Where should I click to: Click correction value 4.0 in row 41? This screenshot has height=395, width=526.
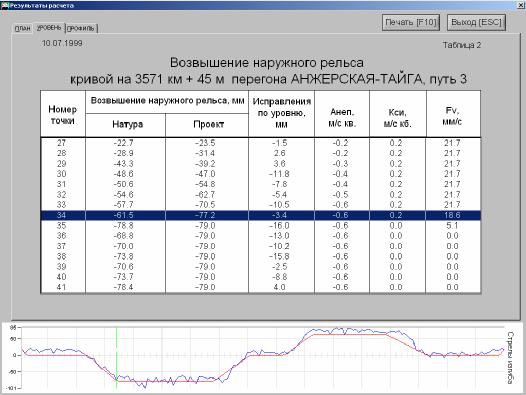(x=279, y=287)
